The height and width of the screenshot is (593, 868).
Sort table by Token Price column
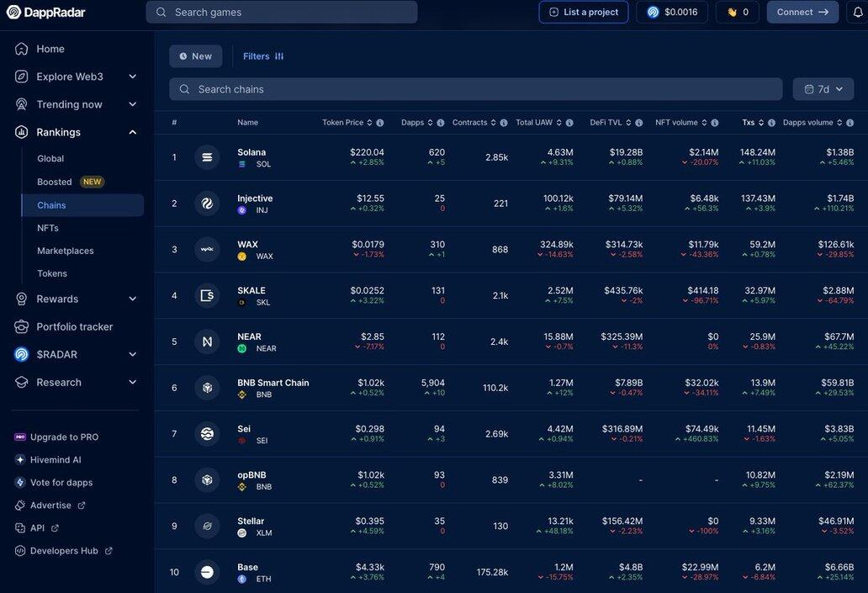tap(343, 123)
